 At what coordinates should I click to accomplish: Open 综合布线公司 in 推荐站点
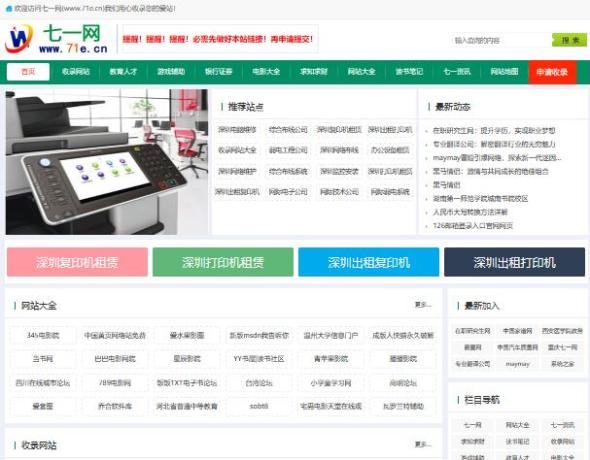point(288,130)
